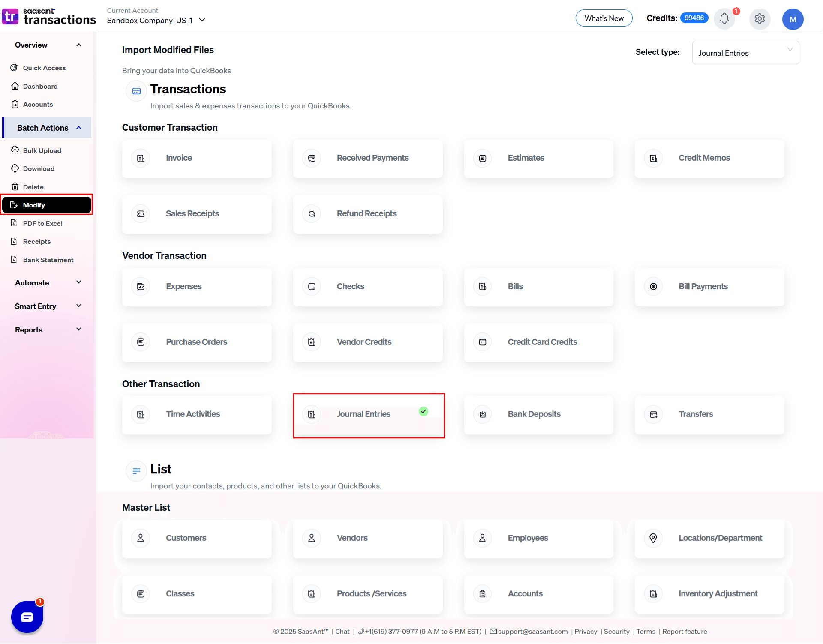Click the Report feature footer link

click(685, 632)
